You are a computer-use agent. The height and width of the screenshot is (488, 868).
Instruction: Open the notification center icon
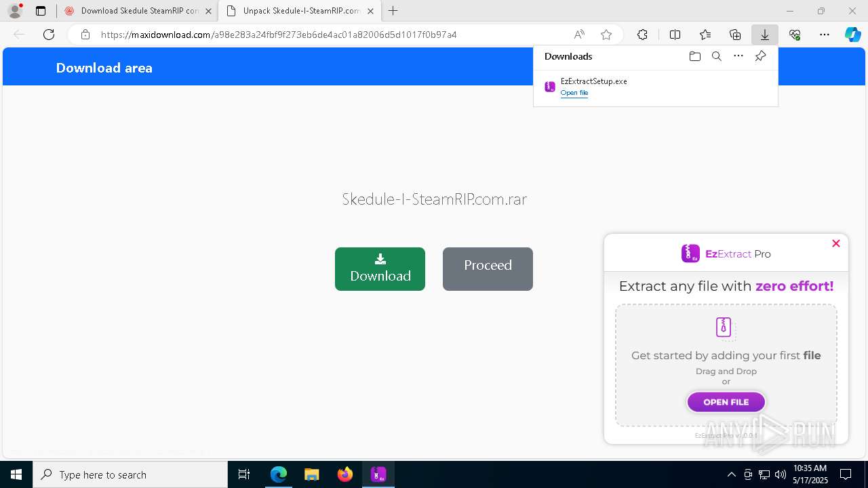[846, 474]
